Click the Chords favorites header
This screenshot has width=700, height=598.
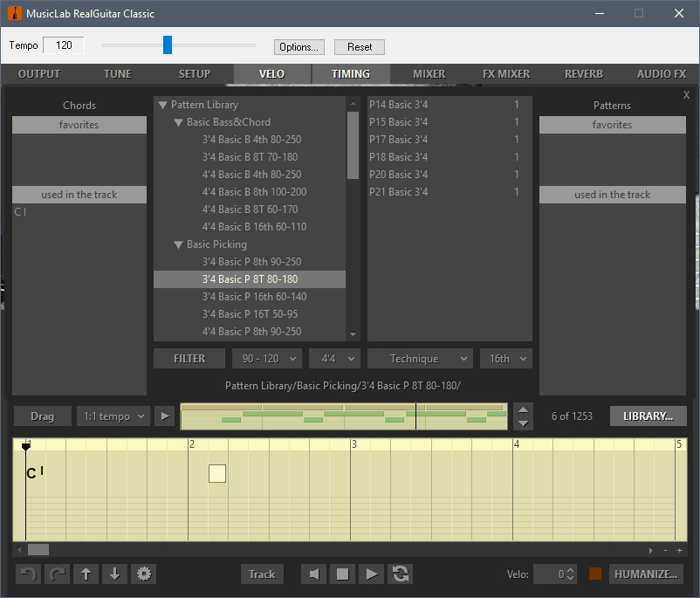79,125
